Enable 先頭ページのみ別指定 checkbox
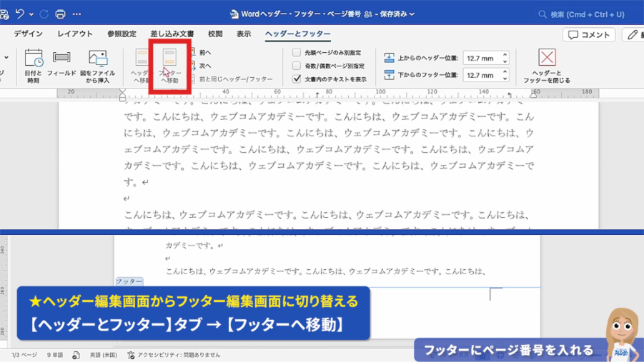The width and height of the screenshot is (644, 362). (x=297, y=53)
